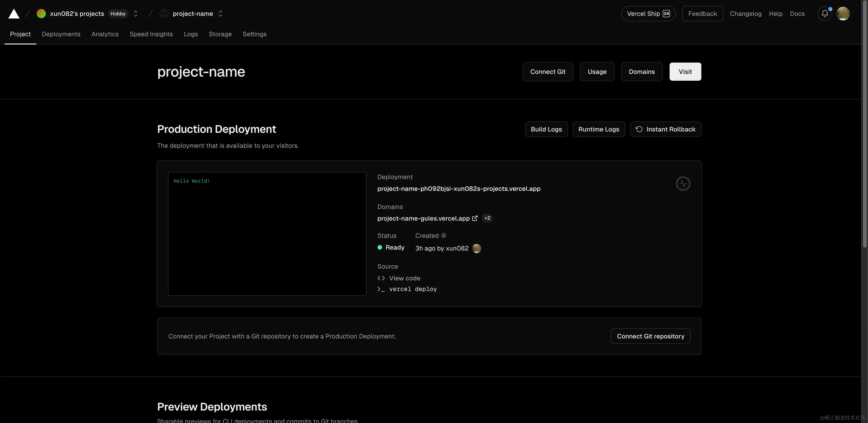Viewport: 868px width, 423px height.
Task: Click the user avatar in top bar
Action: pos(843,14)
